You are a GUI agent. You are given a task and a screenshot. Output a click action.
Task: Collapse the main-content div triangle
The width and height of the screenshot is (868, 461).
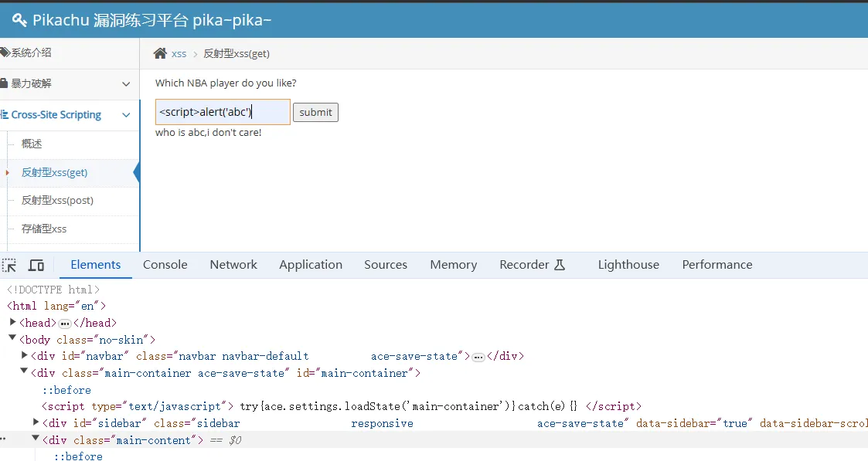pos(36,438)
